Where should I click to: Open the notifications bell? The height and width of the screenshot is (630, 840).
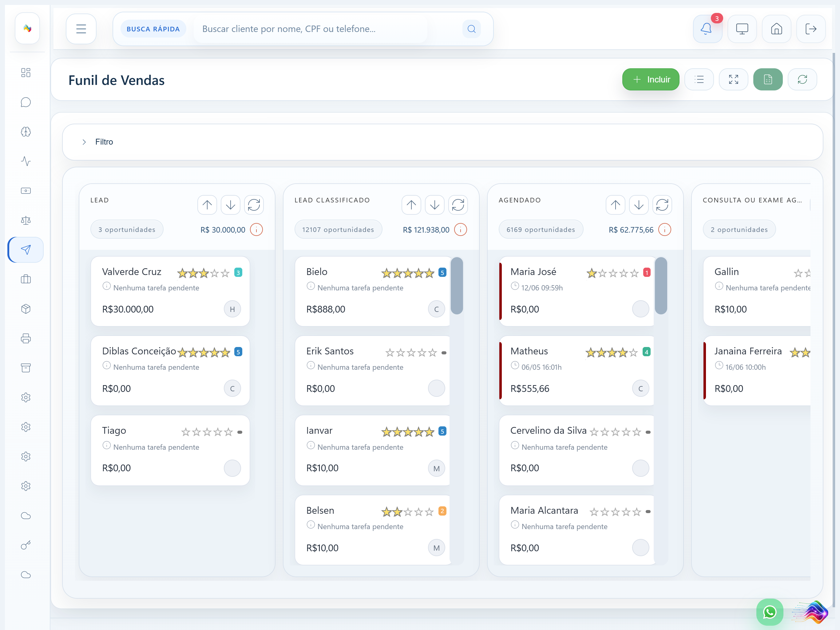click(707, 29)
